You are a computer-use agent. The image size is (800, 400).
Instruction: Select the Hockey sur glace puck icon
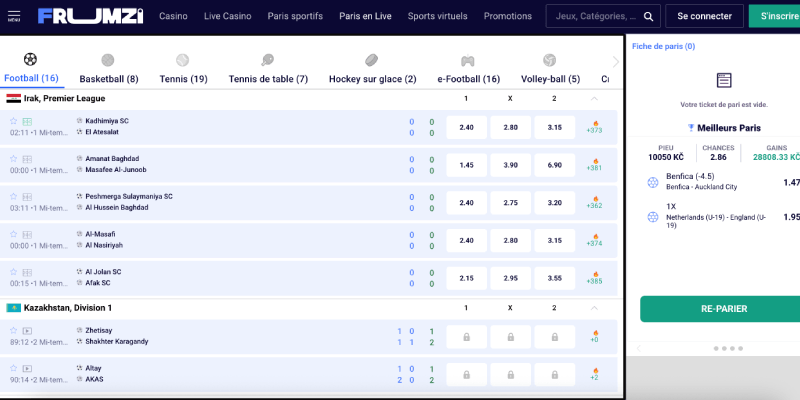371,60
